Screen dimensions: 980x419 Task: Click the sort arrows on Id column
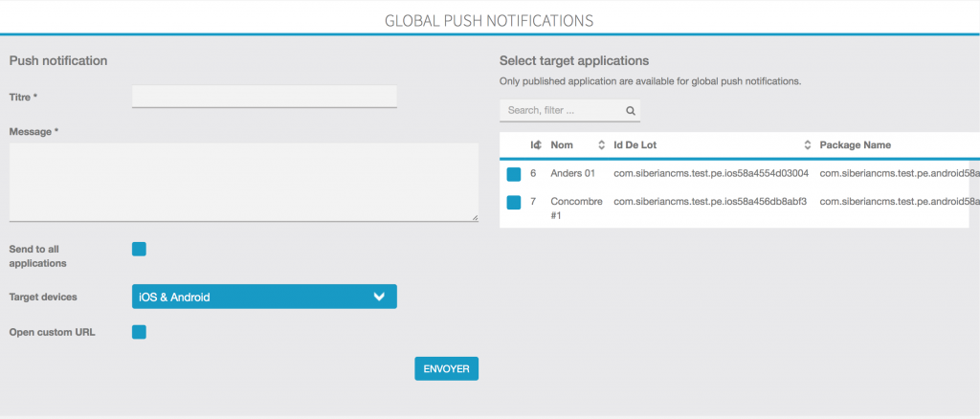[x=541, y=145]
